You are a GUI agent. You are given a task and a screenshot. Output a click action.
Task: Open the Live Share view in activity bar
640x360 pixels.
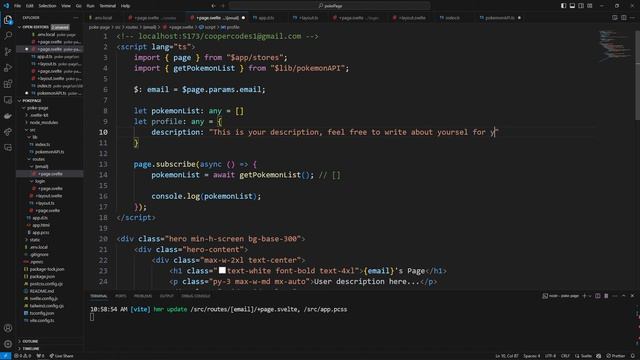[8, 132]
